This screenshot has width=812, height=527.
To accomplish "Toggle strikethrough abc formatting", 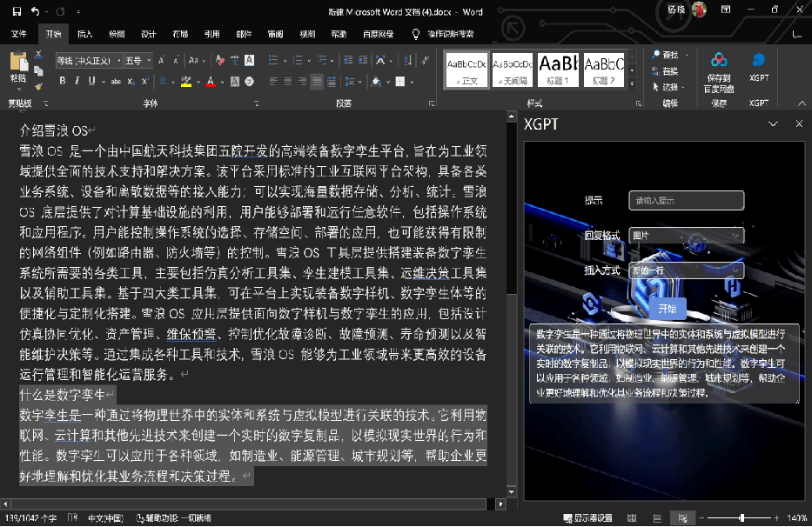I will point(116,81).
